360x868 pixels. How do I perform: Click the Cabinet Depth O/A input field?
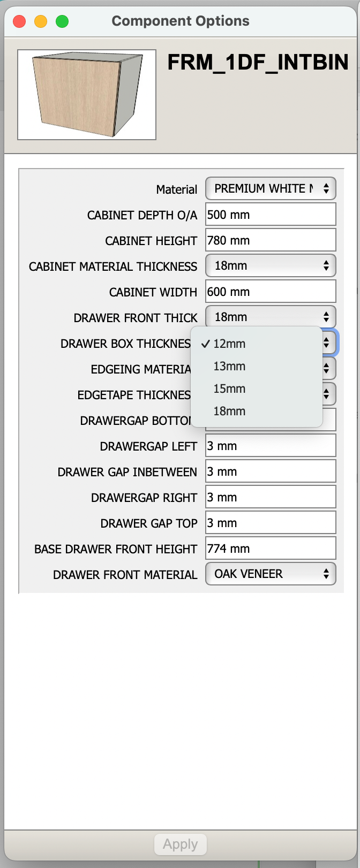point(271,215)
